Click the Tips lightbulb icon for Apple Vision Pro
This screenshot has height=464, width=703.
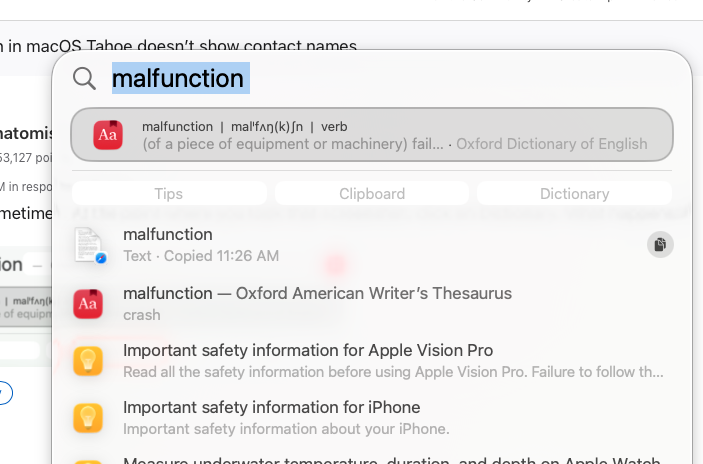tap(88, 361)
